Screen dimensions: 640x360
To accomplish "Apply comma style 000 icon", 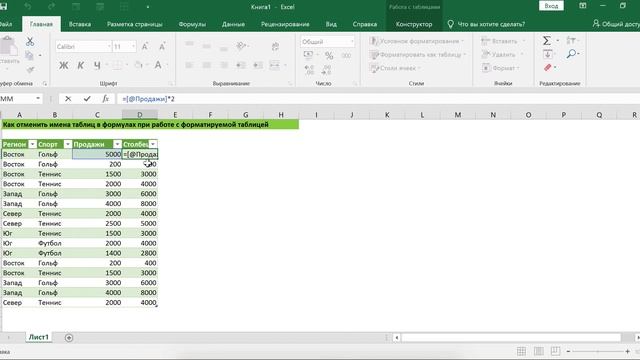I will tap(347, 55).
